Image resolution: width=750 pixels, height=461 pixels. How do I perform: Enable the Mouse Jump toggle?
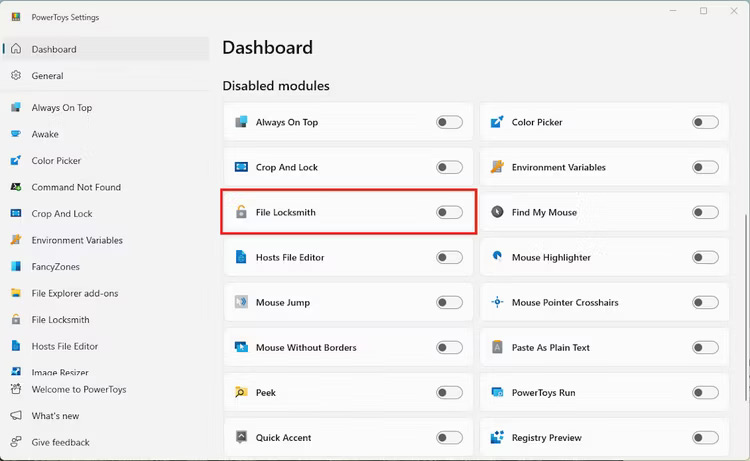pos(449,302)
